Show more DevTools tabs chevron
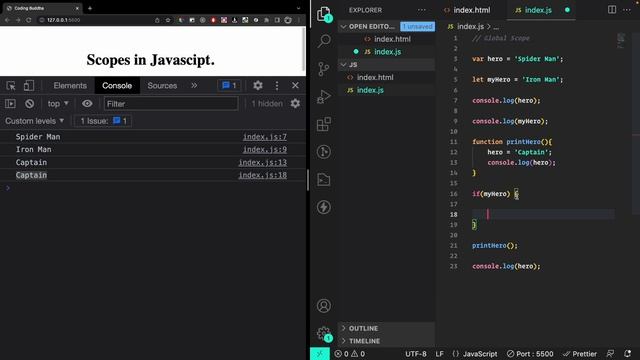This screenshot has height=360, width=640. pos(194,85)
